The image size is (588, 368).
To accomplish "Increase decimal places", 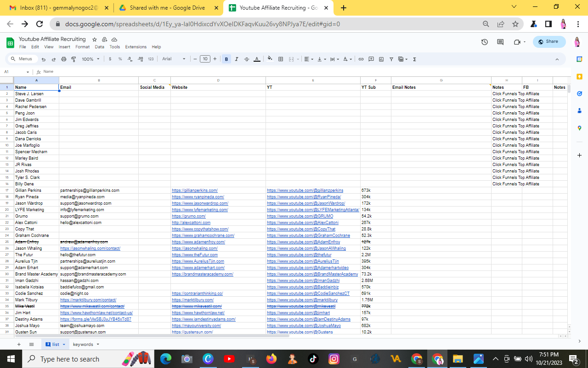I will (x=140, y=59).
